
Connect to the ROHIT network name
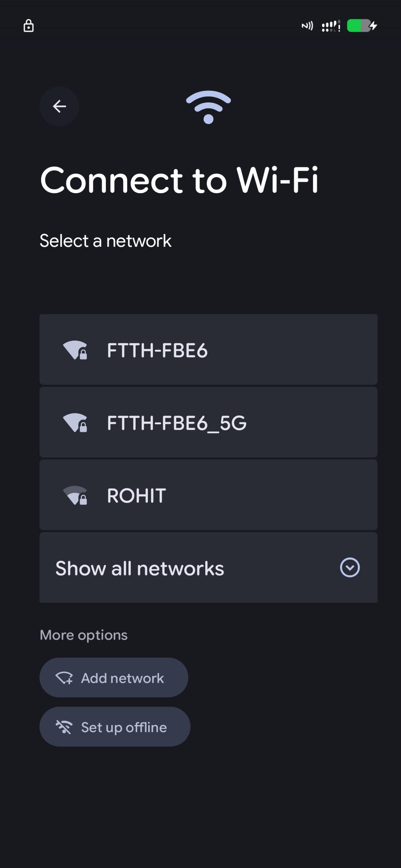(136, 496)
